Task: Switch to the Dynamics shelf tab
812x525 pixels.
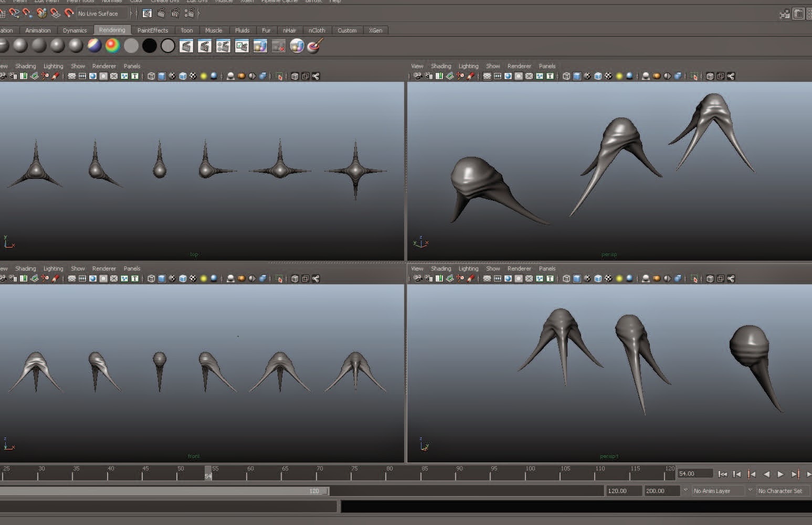Action: 75,30
